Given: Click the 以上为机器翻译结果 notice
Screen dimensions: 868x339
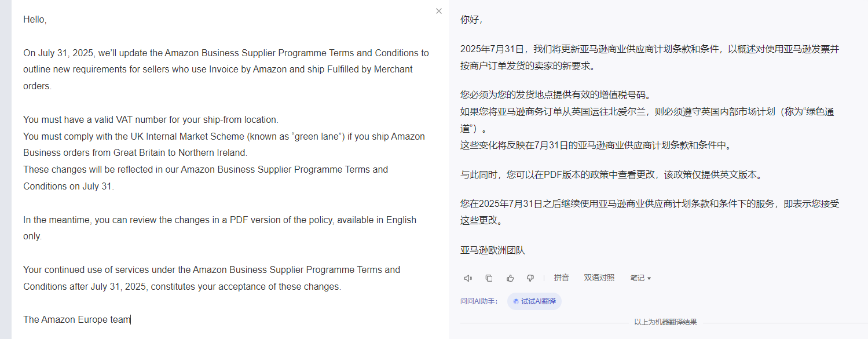Looking at the screenshot, I should point(665,322).
